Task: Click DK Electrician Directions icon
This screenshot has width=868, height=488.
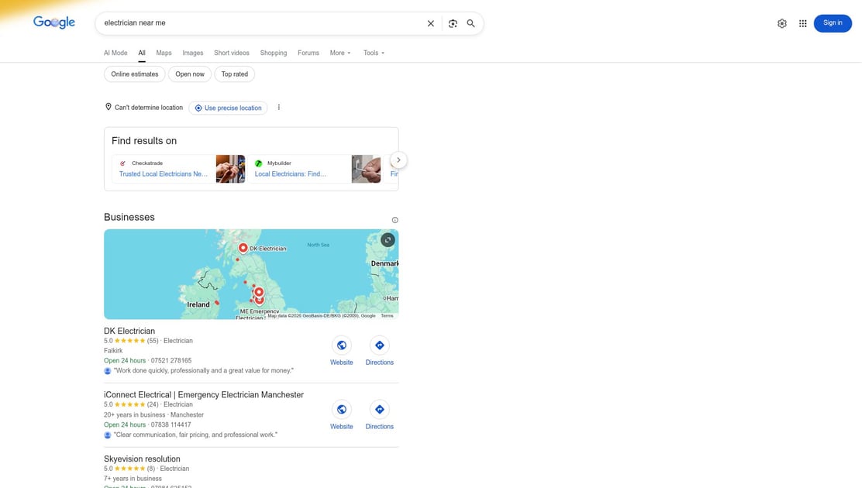Action: (379, 345)
